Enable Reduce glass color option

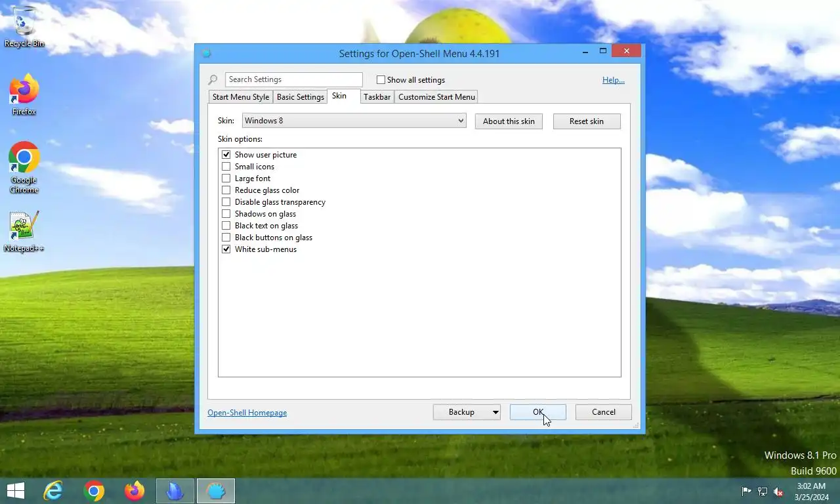coord(226,190)
